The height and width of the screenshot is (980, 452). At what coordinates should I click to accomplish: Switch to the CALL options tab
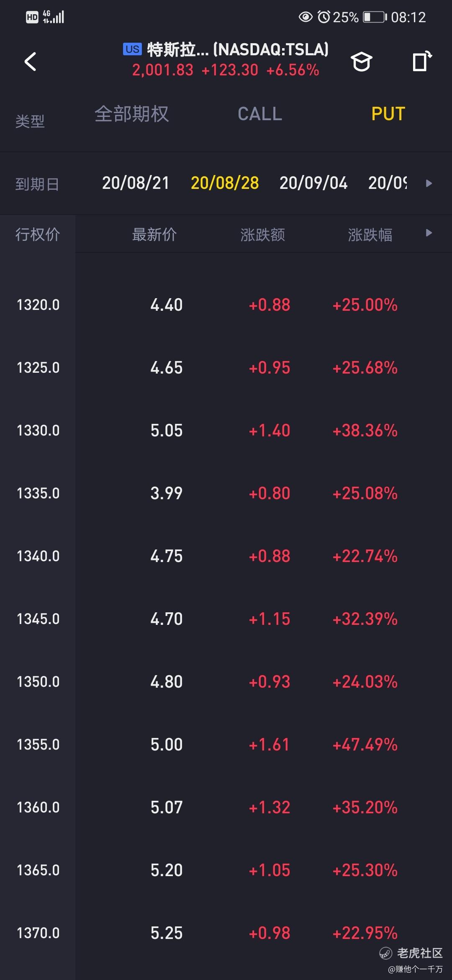[260, 114]
